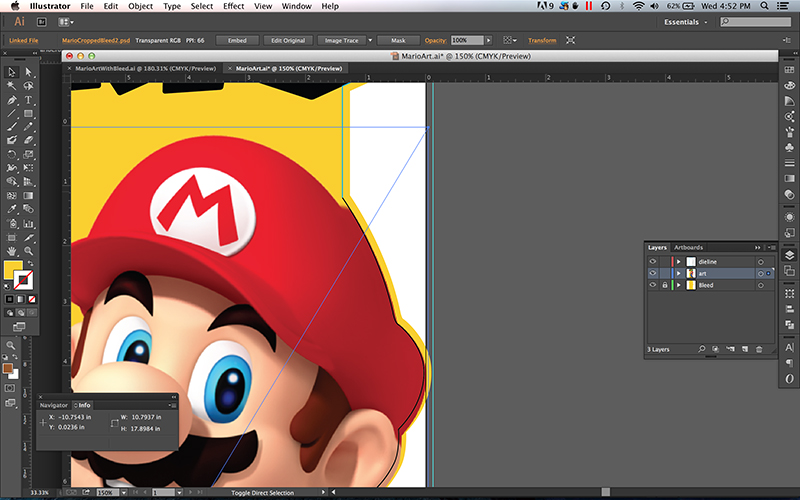The image size is (800, 500).
Task: Click the Image Trace button
Action: click(x=341, y=40)
